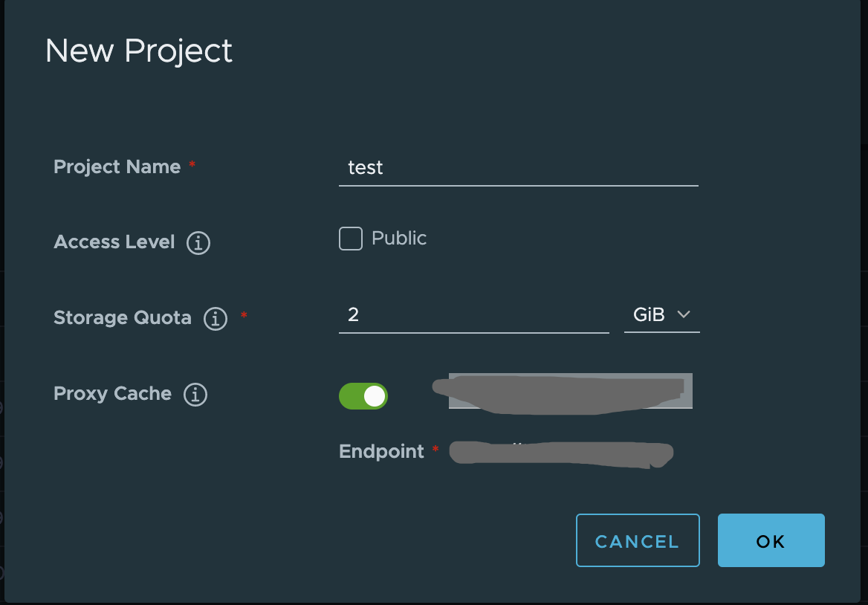Click the circled-i beside Access Level

coord(198,242)
